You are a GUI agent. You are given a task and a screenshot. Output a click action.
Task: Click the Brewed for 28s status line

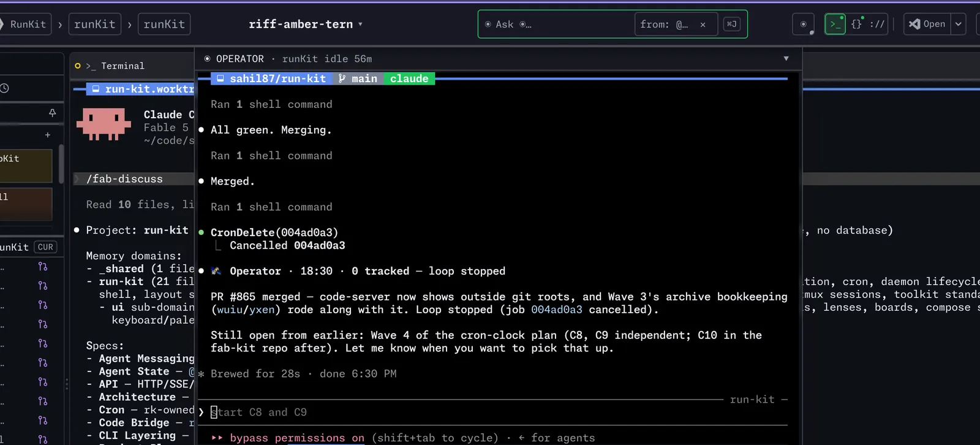click(x=303, y=374)
